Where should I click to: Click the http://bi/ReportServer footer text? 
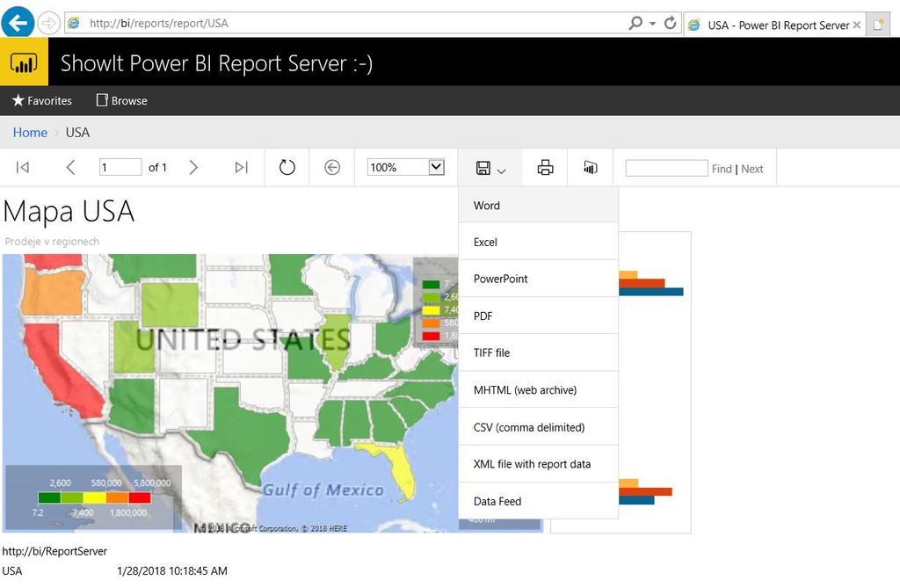54,551
